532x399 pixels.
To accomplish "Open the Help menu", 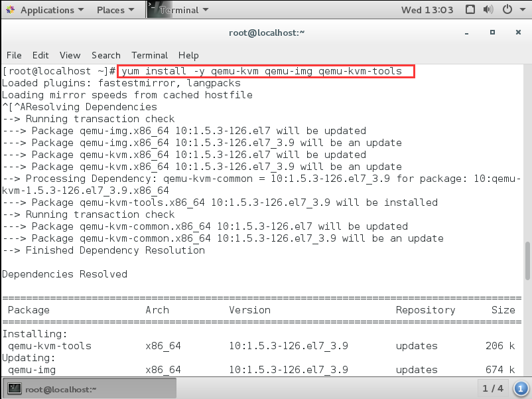I will pos(188,55).
